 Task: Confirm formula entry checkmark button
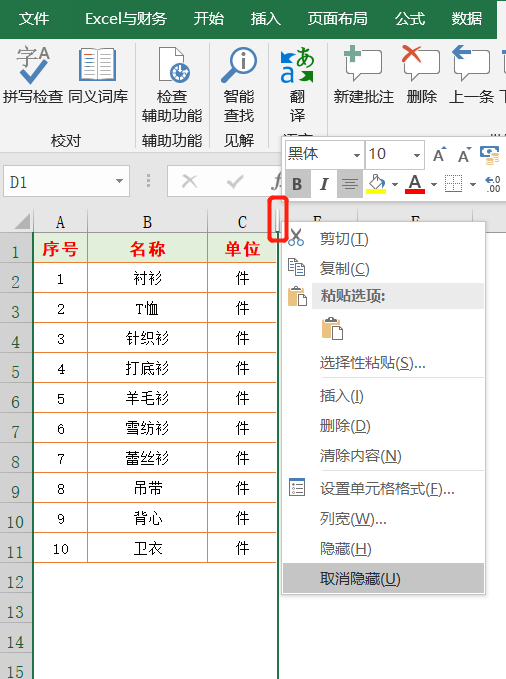click(x=235, y=181)
